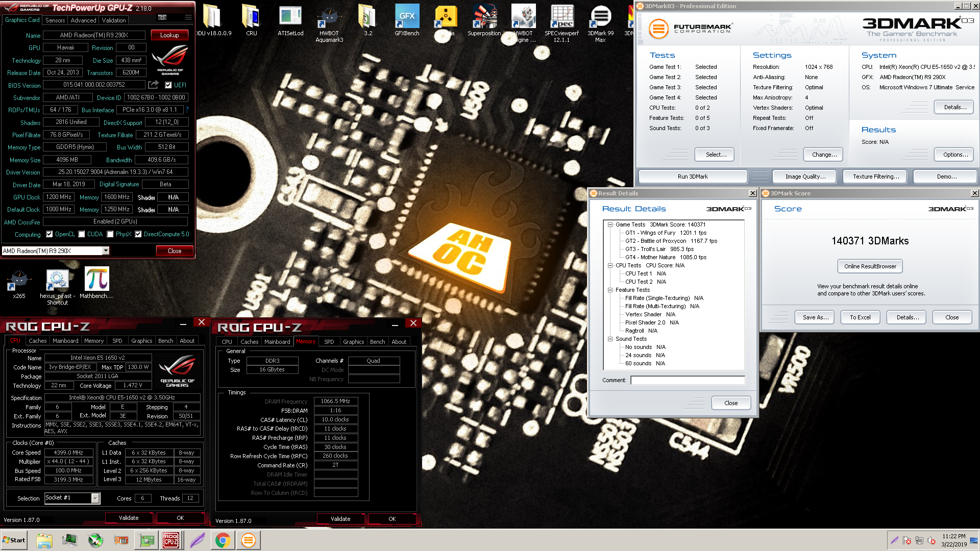Click the purple feather taskbar icon
The height and width of the screenshot is (551, 980).
pos(197,540)
